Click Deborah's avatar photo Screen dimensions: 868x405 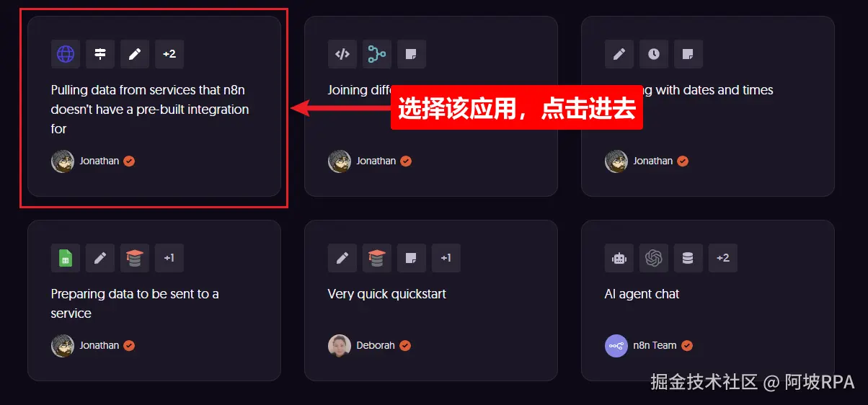tap(340, 346)
